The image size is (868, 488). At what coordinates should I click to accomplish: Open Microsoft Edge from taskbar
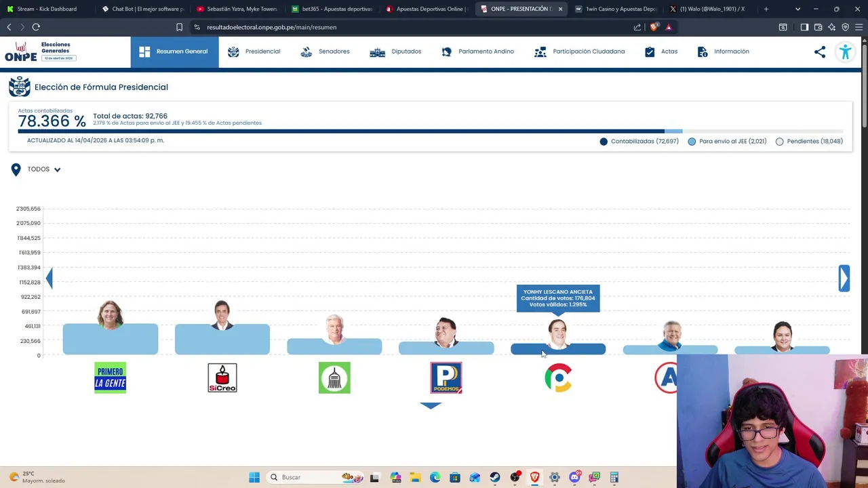[435, 477]
